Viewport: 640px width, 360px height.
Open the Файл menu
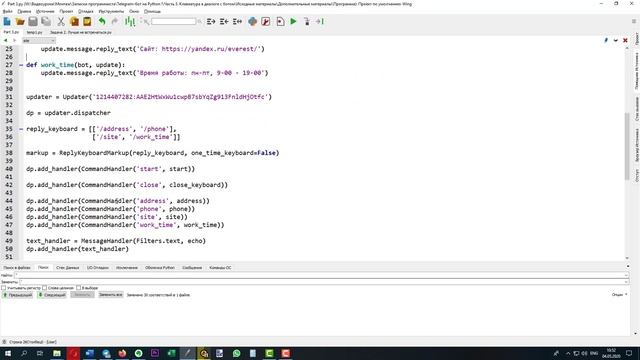coord(7,11)
